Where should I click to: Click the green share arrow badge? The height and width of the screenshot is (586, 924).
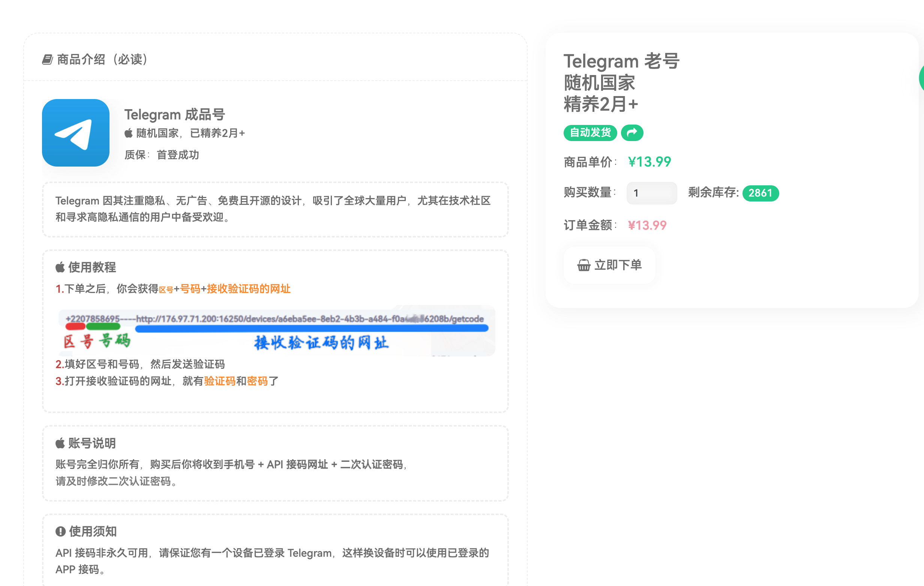[631, 133]
